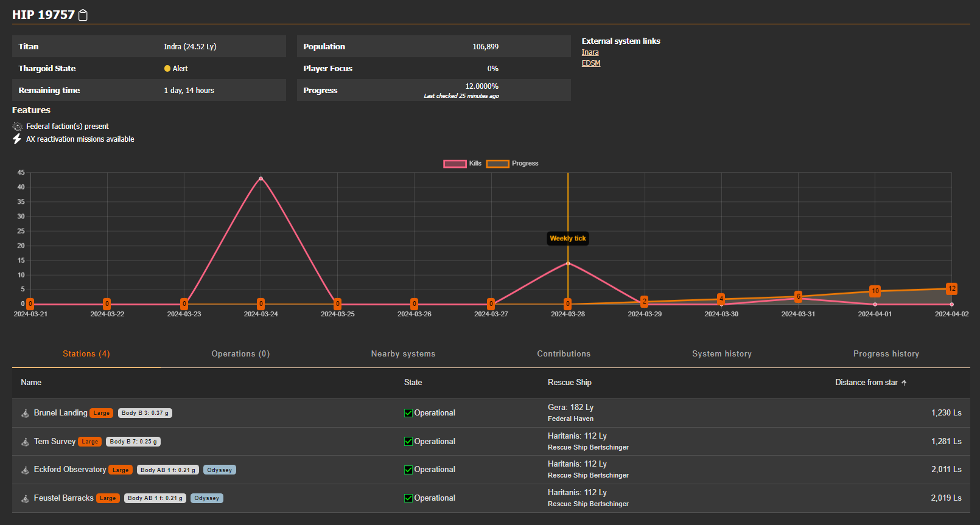Select the Feustel Barracks station name
This screenshot has height=525, width=980.
[x=64, y=498]
